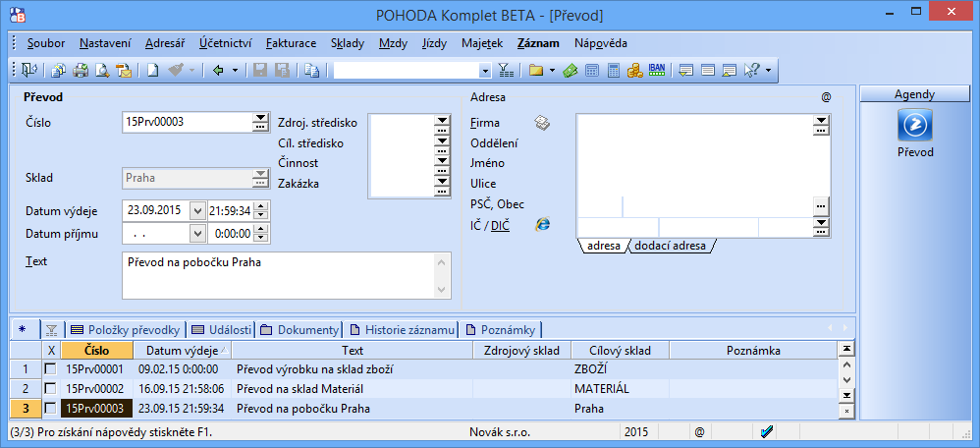This screenshot has height=448, width=980.
Task: Open the Datum výdeje calendar dropdown
Action: point(198,211)
